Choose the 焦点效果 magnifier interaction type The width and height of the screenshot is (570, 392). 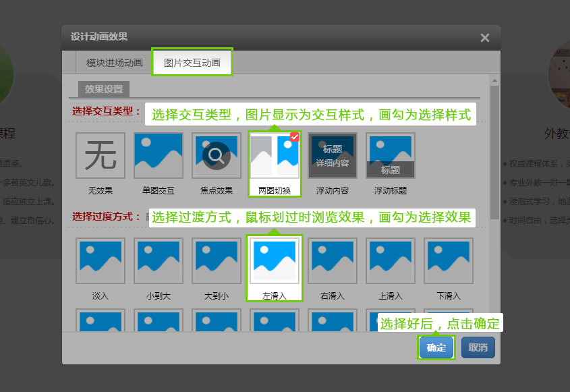tap(217, 156)
